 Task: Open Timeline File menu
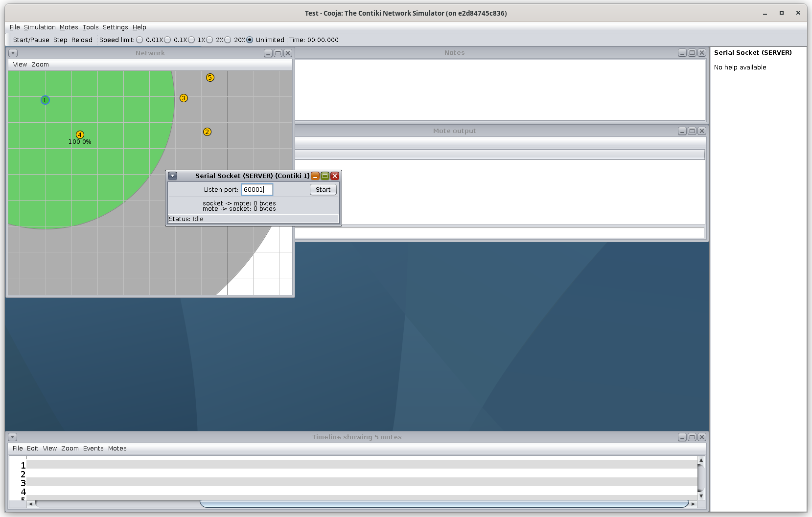pyautogui.click(x=18, y=449)
